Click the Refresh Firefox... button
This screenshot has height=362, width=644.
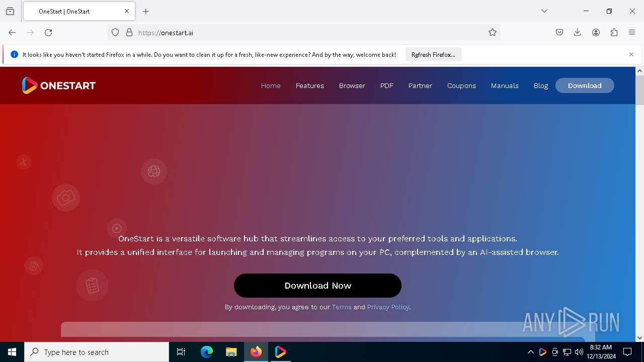tap(433, 54)
